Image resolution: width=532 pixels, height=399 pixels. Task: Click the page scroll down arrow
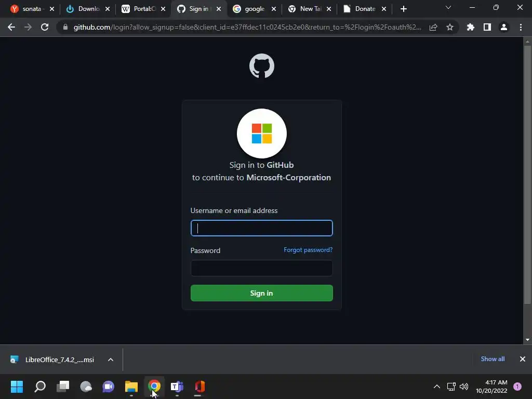pos(527,340)
